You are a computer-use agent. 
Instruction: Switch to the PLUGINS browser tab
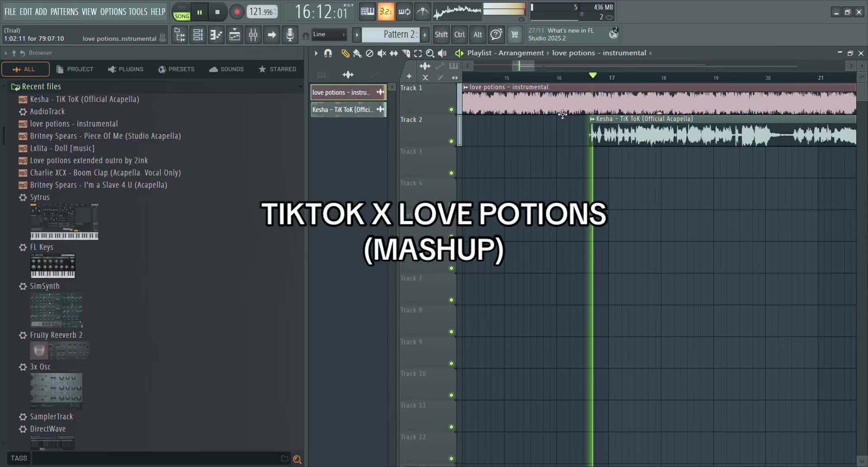pos(126,69)
